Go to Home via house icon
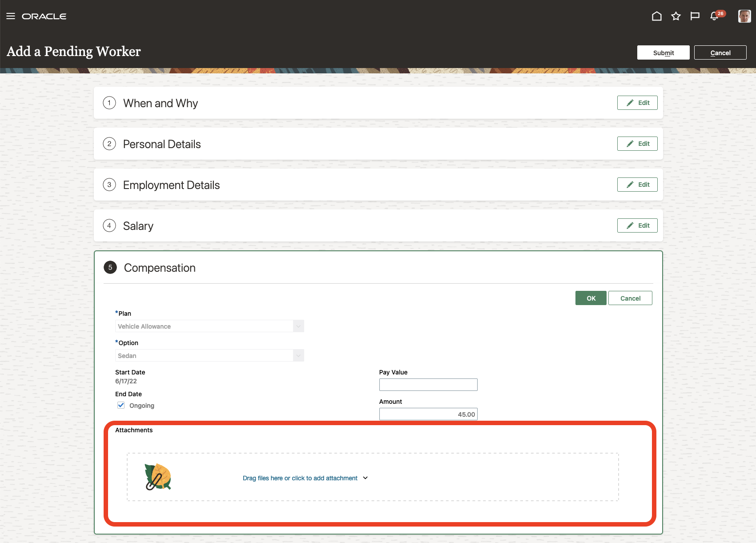 (x=656, y=16)
